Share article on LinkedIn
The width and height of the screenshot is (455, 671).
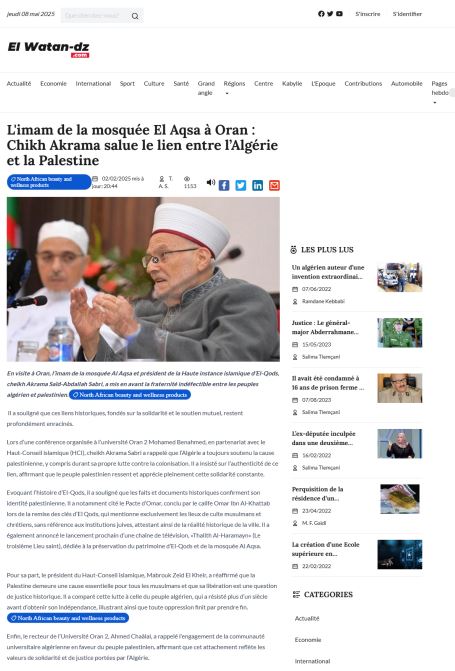[x=257, y=185]
